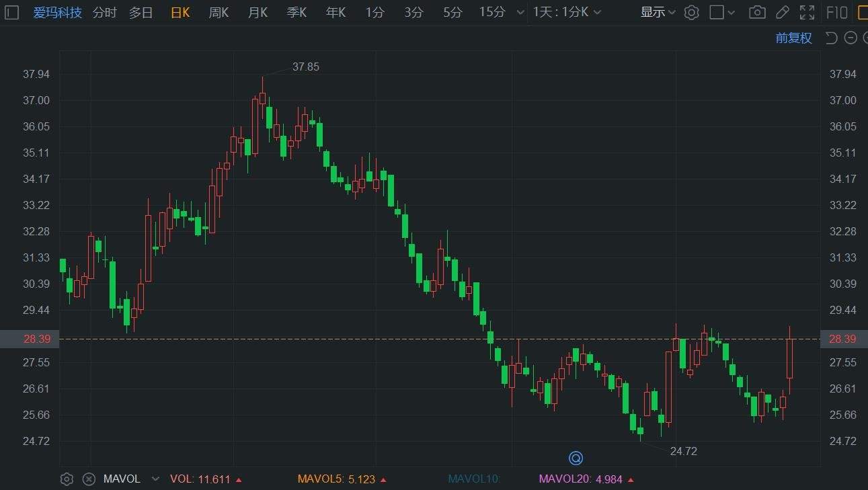
Task: Toggle MAVOL10 line visibility
Action: (x=474, y=479)
